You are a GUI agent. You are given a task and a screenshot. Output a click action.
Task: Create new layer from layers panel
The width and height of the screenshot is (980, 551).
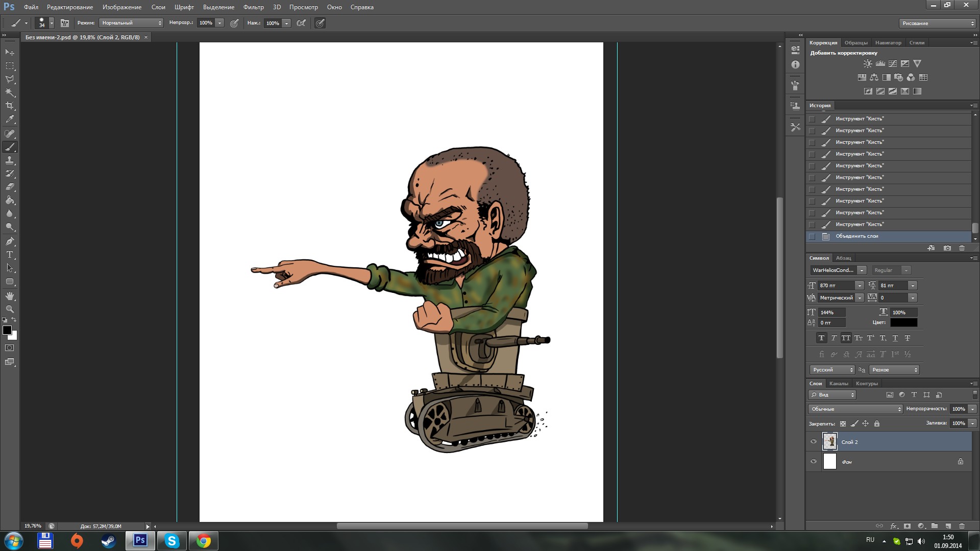[x=948, y=526]
